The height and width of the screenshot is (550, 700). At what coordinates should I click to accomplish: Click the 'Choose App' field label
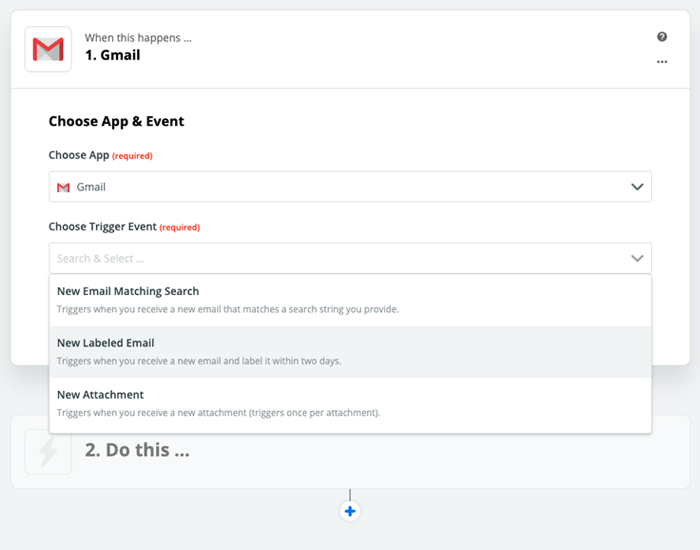(x=79, y=155)
